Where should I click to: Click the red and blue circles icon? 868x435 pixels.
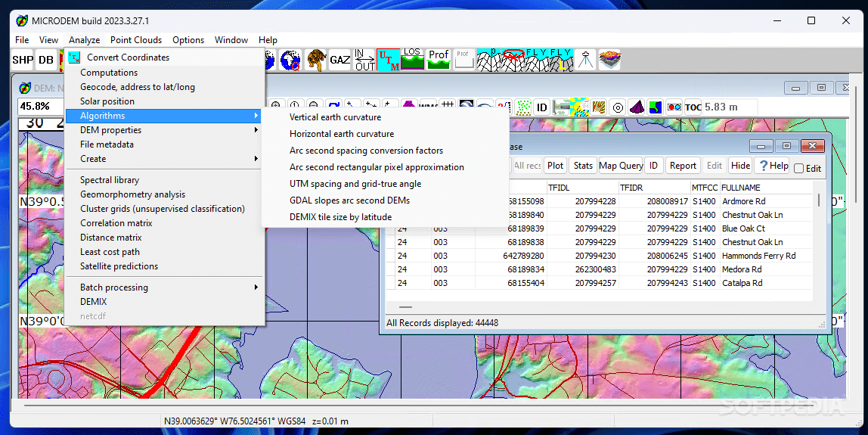674,107
